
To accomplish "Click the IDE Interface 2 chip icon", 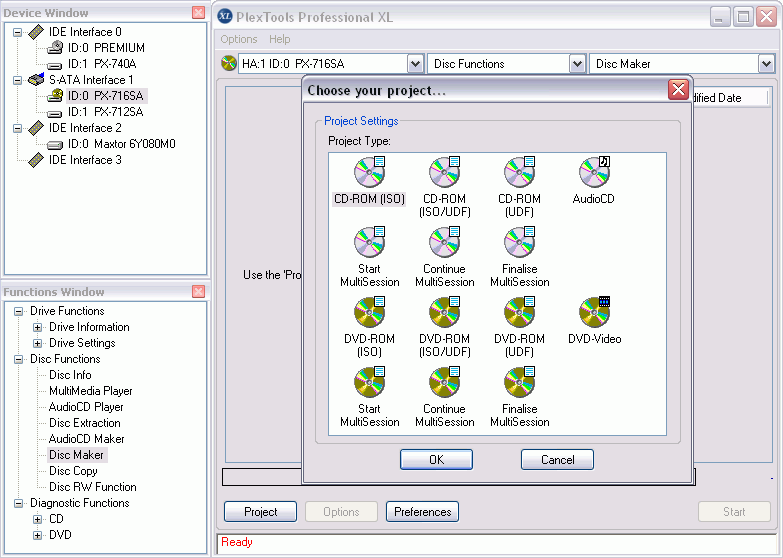I will pos(36,128).
